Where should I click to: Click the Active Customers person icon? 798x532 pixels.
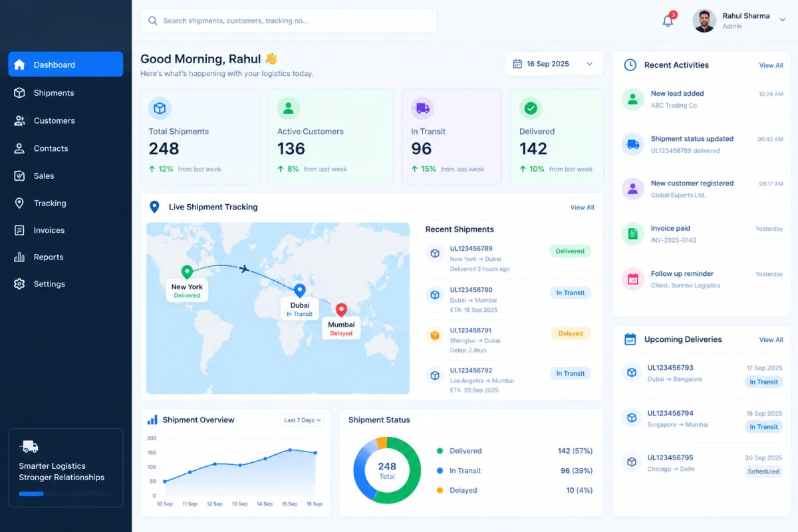289,108
